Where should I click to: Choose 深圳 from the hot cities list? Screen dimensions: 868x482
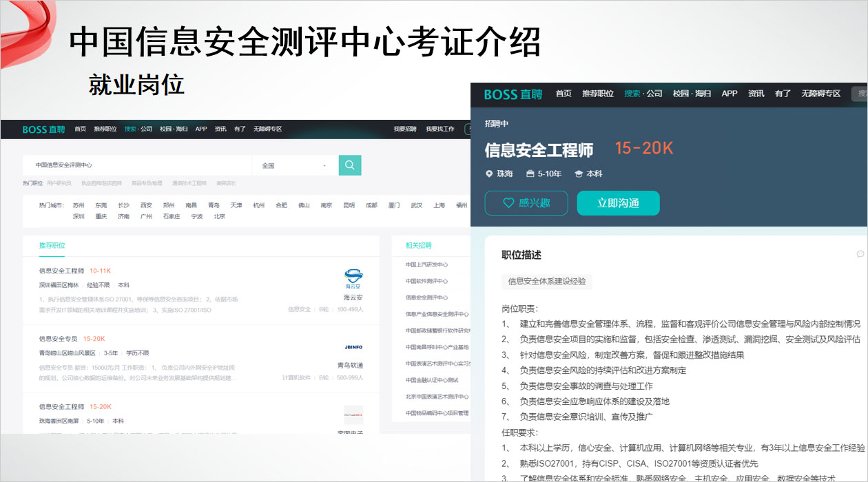79,216
